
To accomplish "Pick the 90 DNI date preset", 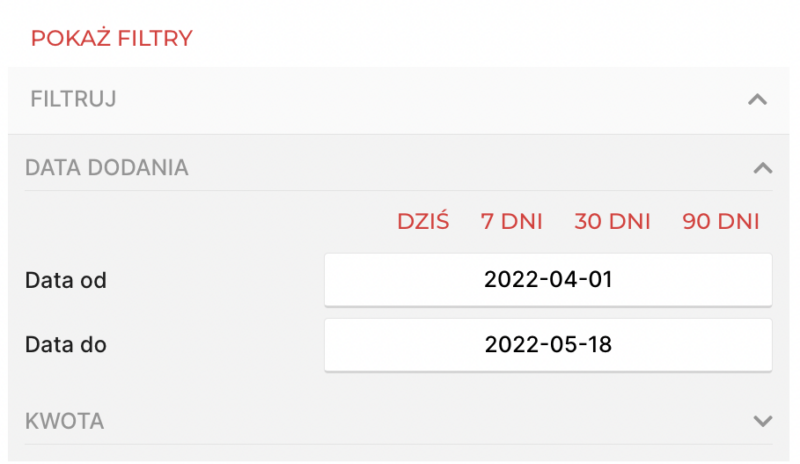I will [x=720, y=222].
